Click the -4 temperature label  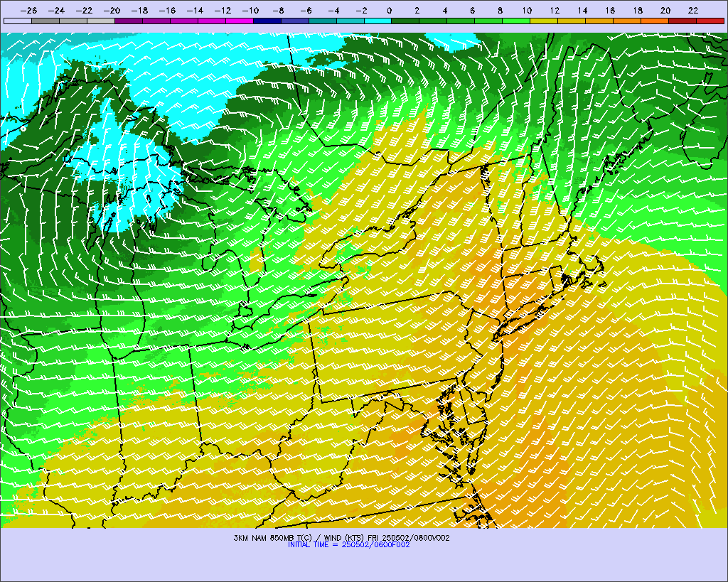[x=333, y=11]
